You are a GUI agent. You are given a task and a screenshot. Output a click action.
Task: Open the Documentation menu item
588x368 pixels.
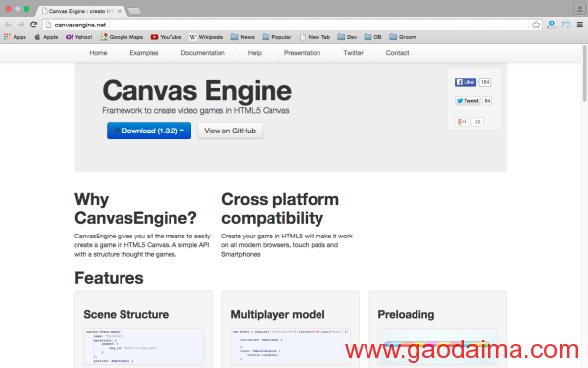point(203,53)
